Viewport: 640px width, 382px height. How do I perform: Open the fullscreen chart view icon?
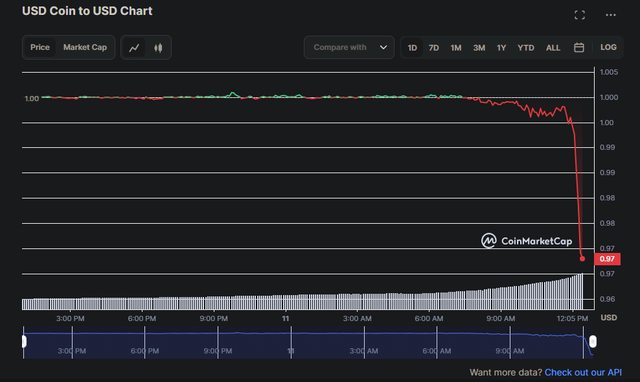coord(580,15)
